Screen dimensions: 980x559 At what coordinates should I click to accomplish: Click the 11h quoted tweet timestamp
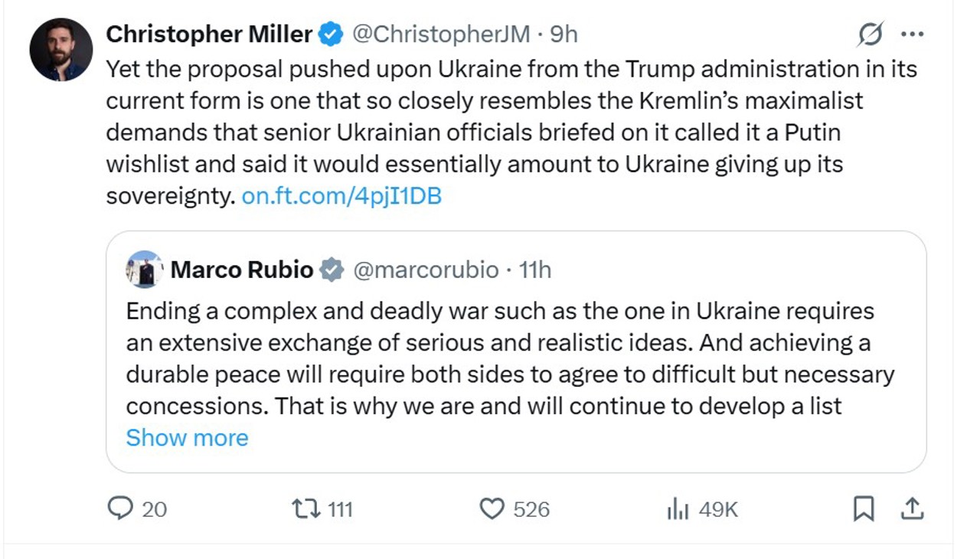(x=535, y=270)
